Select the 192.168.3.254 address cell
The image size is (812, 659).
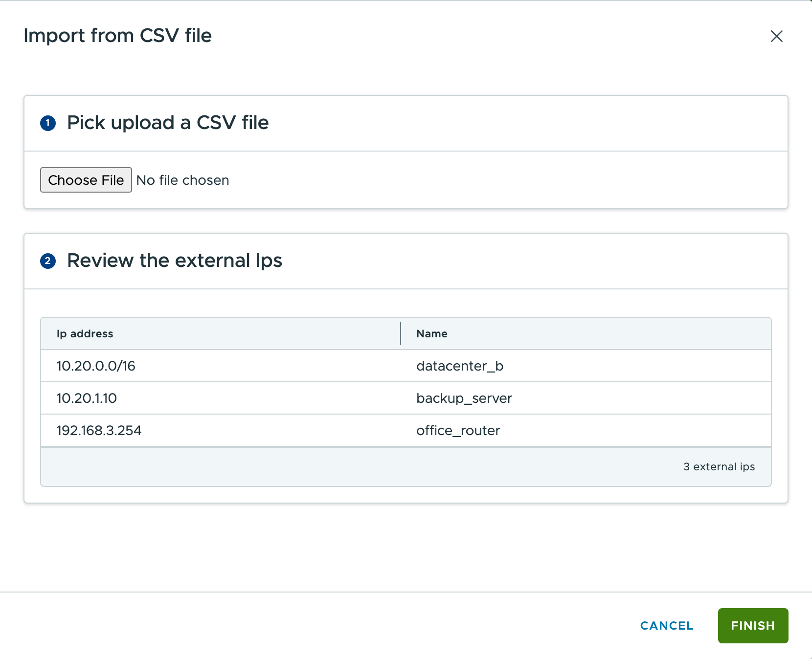tap(221, 430)
